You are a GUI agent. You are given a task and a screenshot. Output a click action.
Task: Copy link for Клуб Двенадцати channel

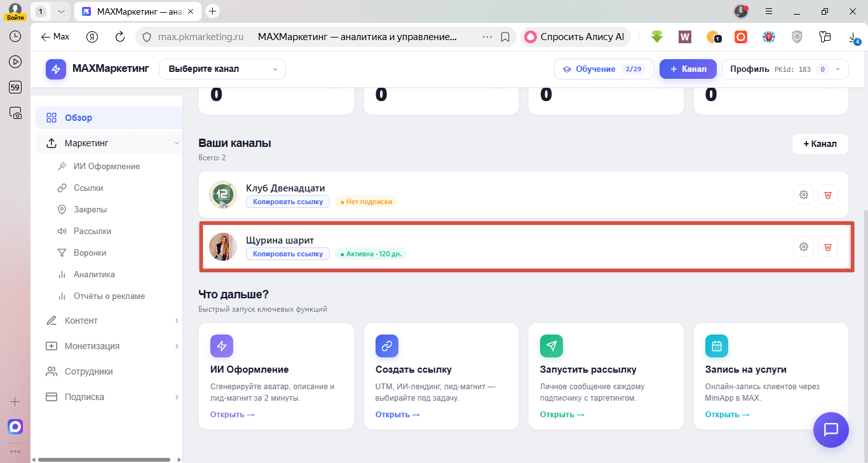click(288, 202)
